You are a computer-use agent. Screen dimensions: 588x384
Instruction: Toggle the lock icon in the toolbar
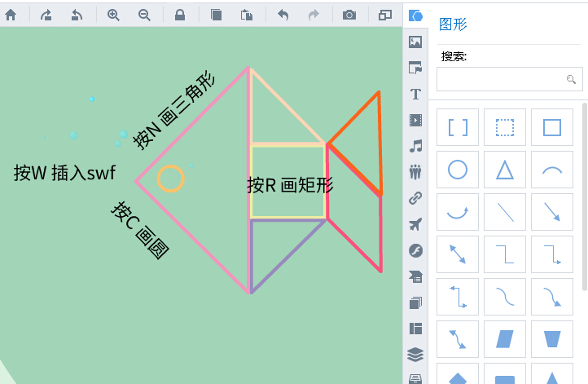(180, 15)
